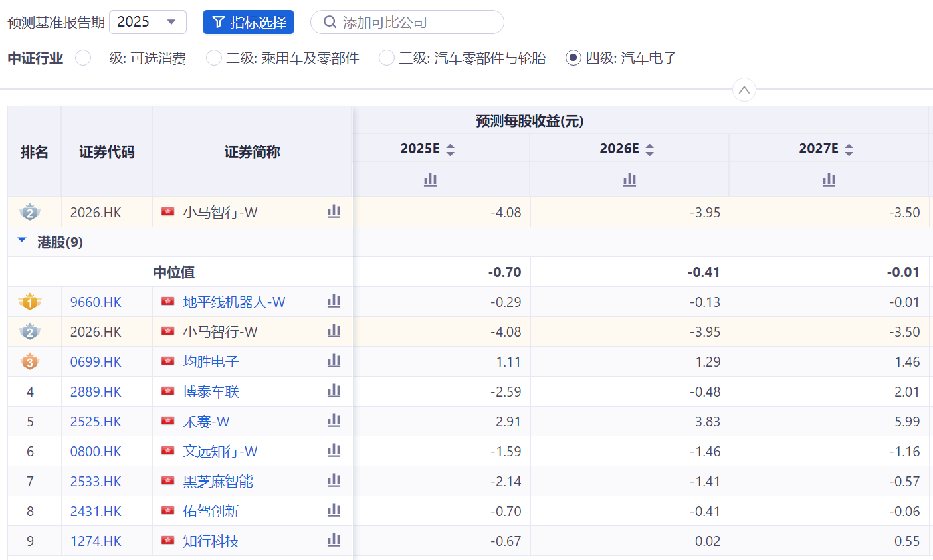The image size is (933, 560).
Task: Click chart icon under 2026E column header
Action: click(629, 179)
